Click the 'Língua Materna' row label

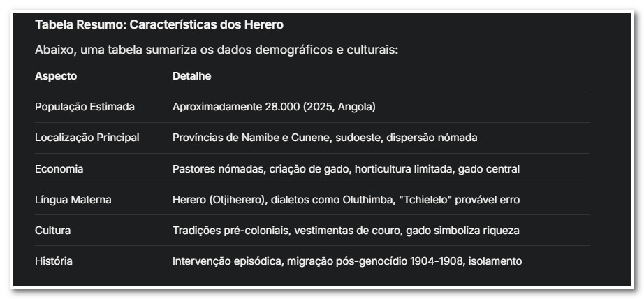(73, 200)
